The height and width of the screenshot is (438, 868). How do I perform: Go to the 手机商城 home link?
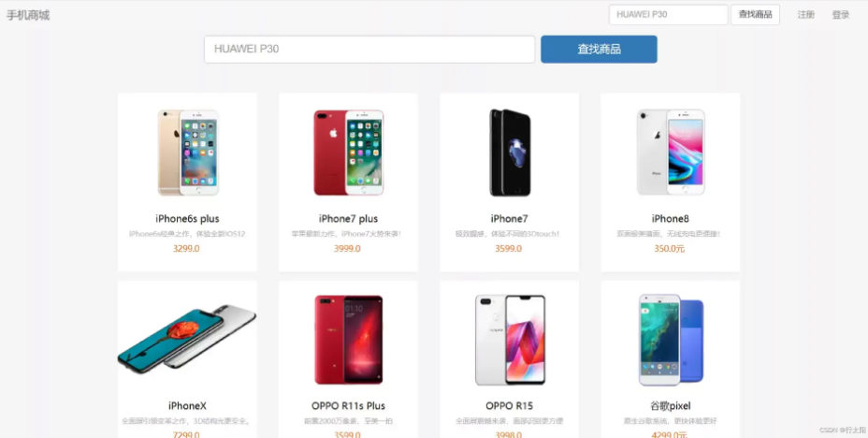[28, 16]
